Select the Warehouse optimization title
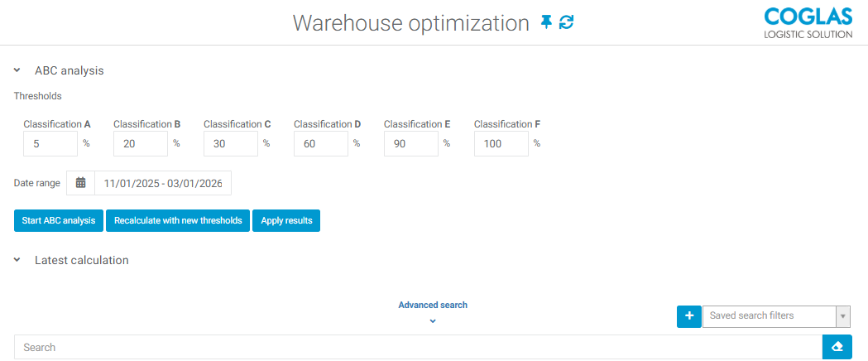 (x=411, y=22)
